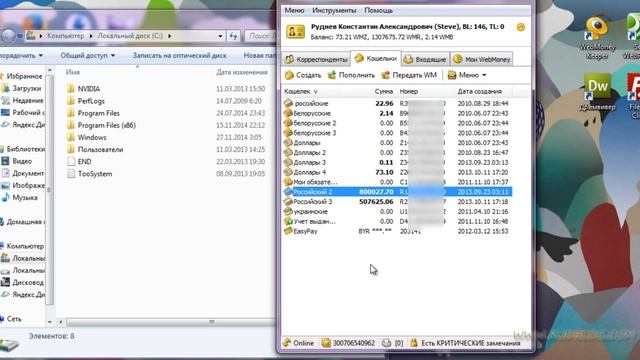640x360 pixels.
Task: Open NVIDIA folder in Explorer window
Action: pyautogui.click(x=84, y=89)
